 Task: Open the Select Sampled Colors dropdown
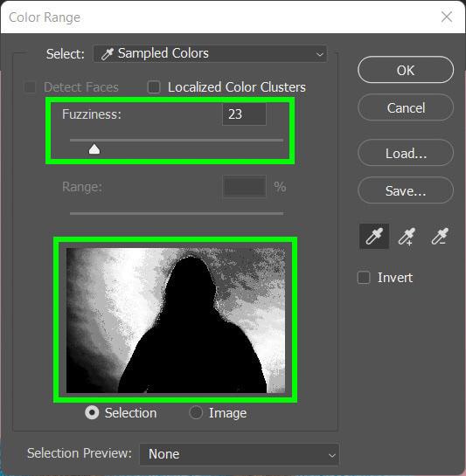point(210,54)
